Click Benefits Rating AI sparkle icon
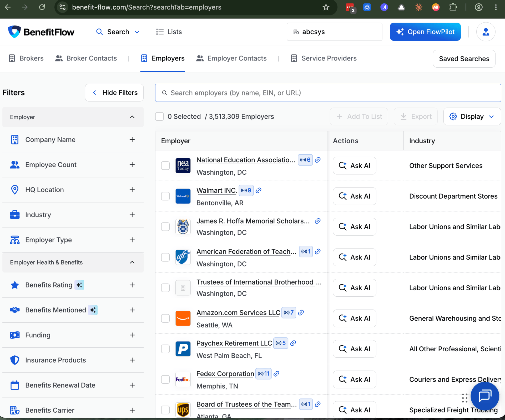 click(x=79, y=285)
